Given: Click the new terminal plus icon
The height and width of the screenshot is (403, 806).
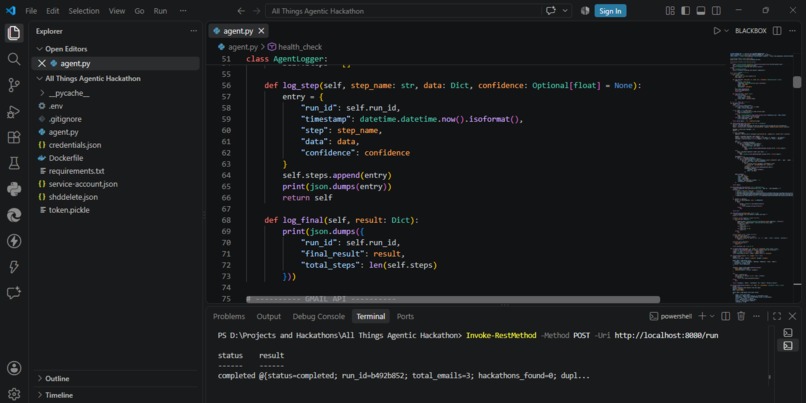Looking at the screenshot, I should tap(702, 316).
